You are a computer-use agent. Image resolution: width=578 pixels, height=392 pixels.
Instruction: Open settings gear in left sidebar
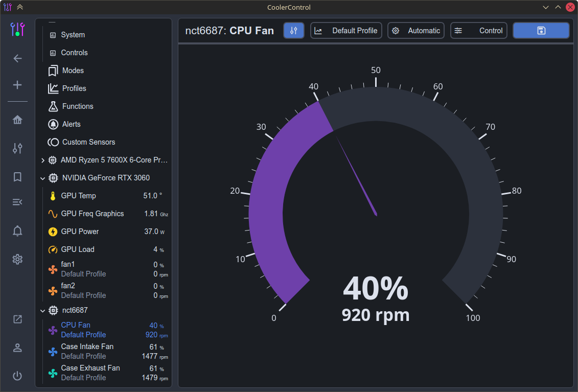tap(17, 259)
